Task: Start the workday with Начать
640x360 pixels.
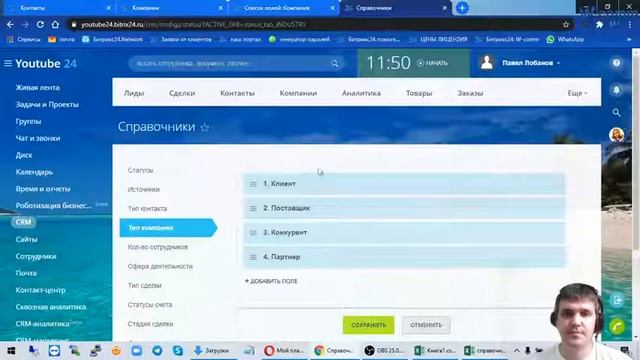Action: pyautogui.click(x=432, y=63)
